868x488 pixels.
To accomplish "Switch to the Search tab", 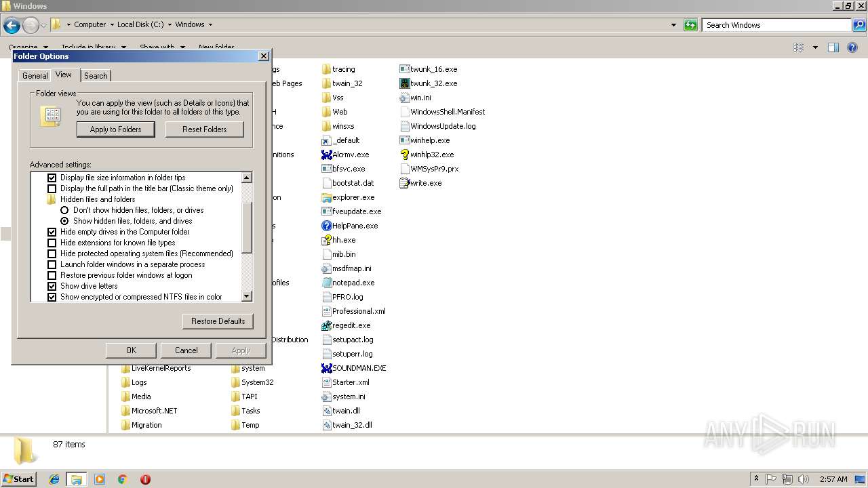I will [96, 76].
